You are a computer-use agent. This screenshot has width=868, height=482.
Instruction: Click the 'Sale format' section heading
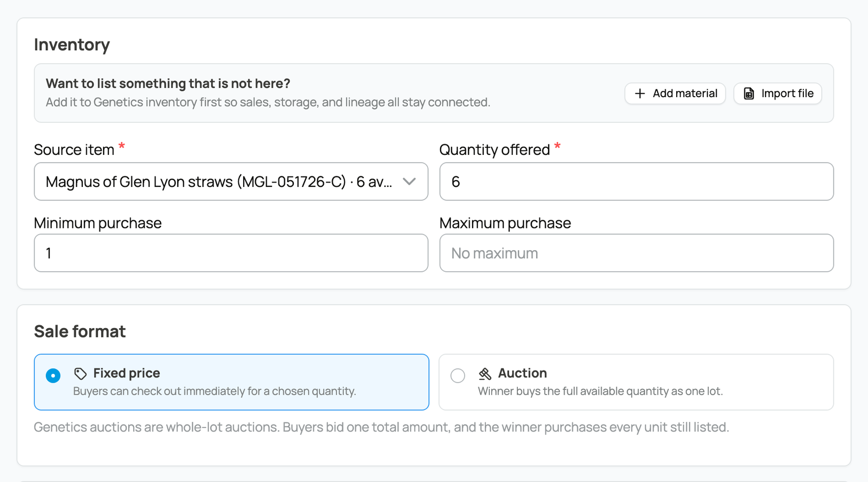click(x=80, y=331)
